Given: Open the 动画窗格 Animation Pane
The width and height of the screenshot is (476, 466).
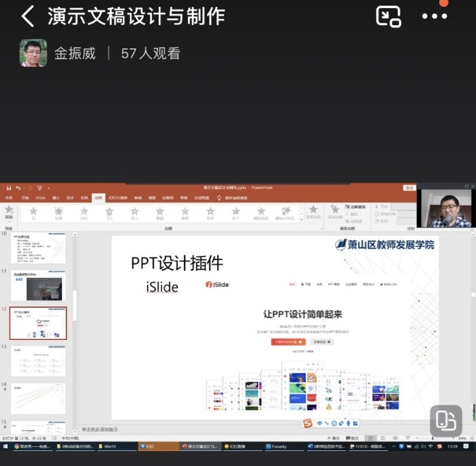Looking at the screenshot, I should click(355, 207).
